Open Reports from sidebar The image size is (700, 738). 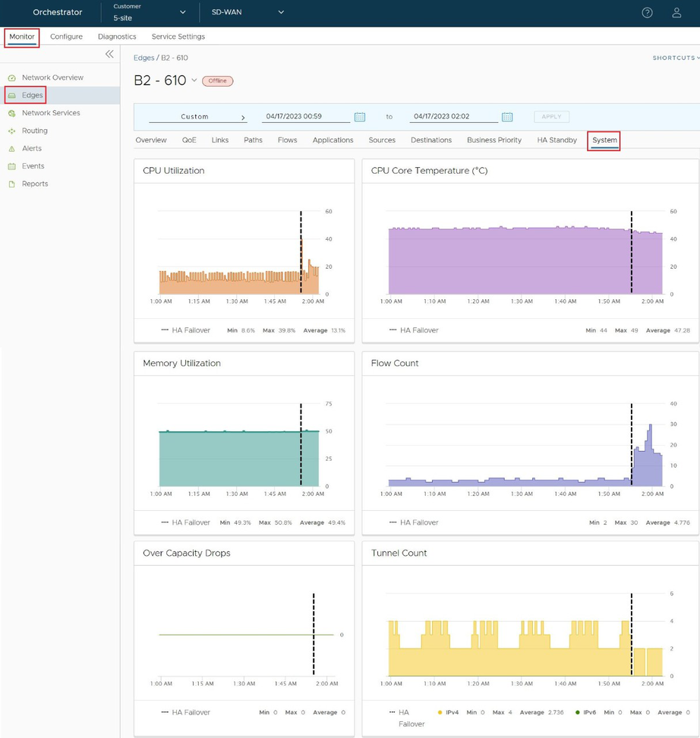35,184
